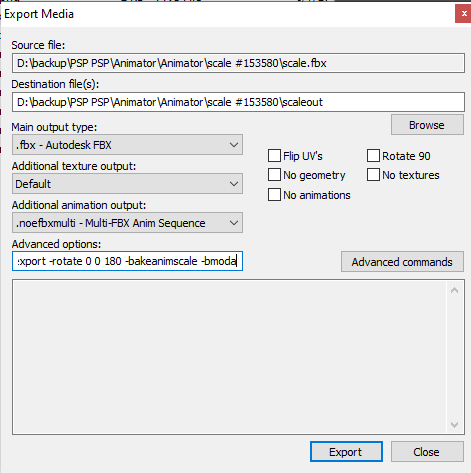Check the No geometry option

274,175
